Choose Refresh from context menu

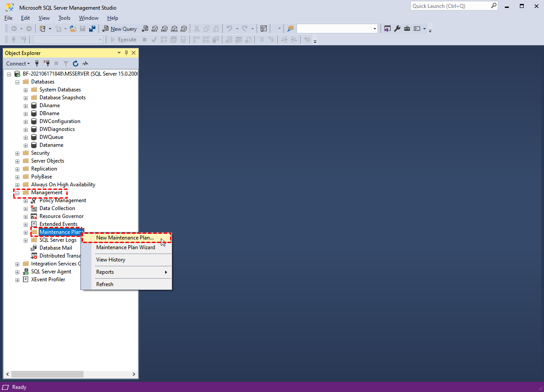coord(127,284)
